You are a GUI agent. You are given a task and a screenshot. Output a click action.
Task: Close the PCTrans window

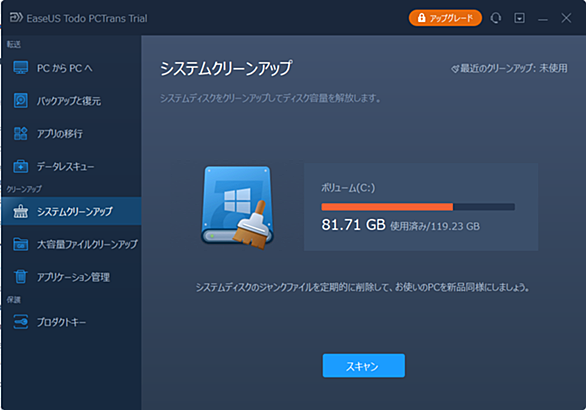coord(566,18)
